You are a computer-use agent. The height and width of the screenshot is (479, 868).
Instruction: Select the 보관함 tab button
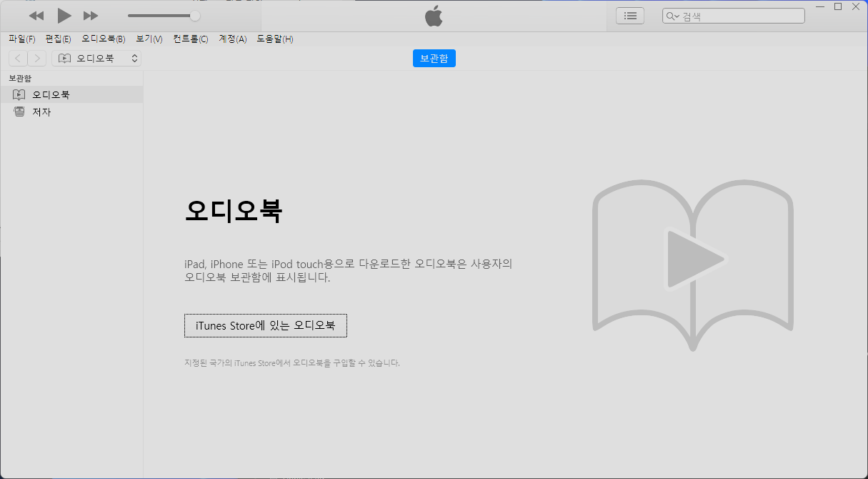coord(434,59)
